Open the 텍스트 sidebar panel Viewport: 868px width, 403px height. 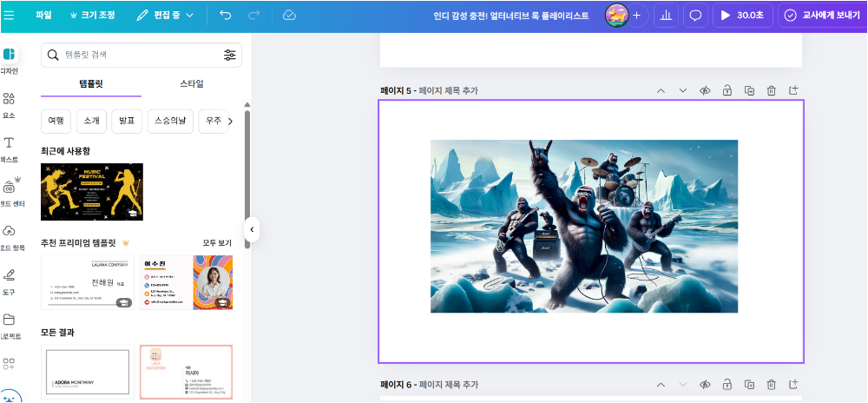[9, 149]
